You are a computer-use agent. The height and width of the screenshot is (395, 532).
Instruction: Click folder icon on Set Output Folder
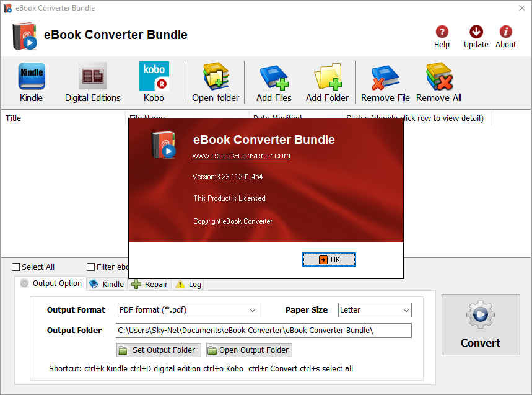122,350
